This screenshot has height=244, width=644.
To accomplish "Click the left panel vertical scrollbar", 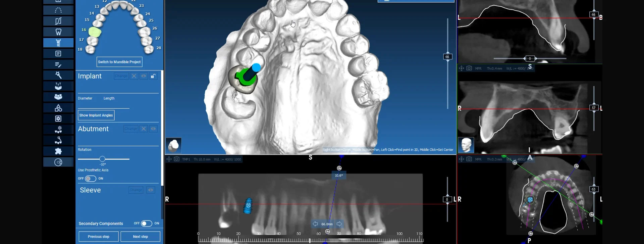I will point(162,128).
